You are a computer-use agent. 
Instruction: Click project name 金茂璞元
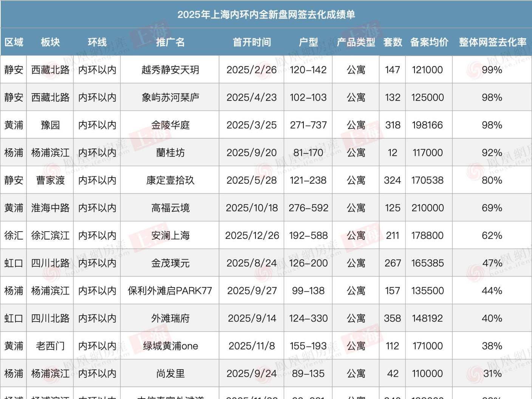(170, 263)
